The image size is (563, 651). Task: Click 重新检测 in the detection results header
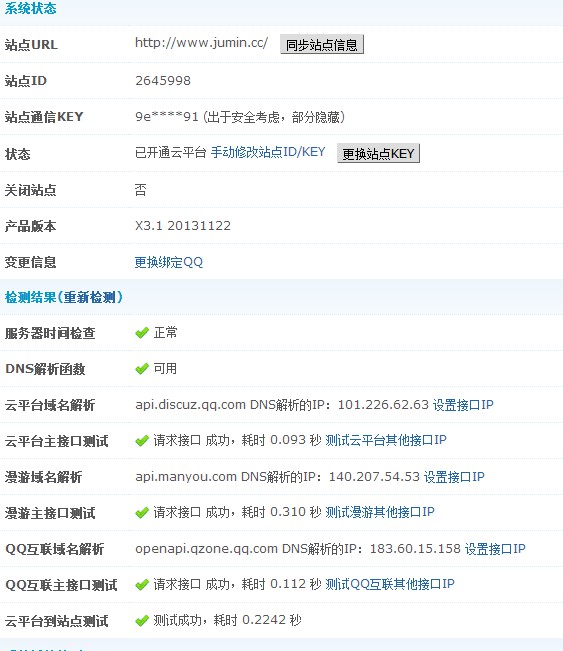coord(89,297)
